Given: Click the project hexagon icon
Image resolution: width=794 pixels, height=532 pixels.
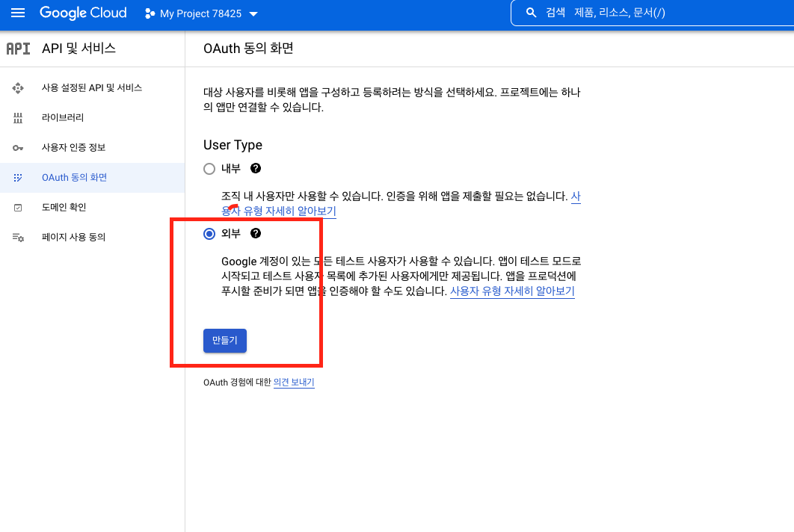Looking at the screenshot, I should (150, 14).
